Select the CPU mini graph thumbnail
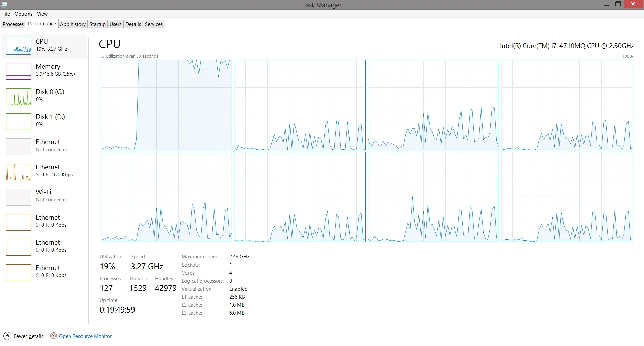The height and width of the screenshot is (346, 644). point(19,46)
